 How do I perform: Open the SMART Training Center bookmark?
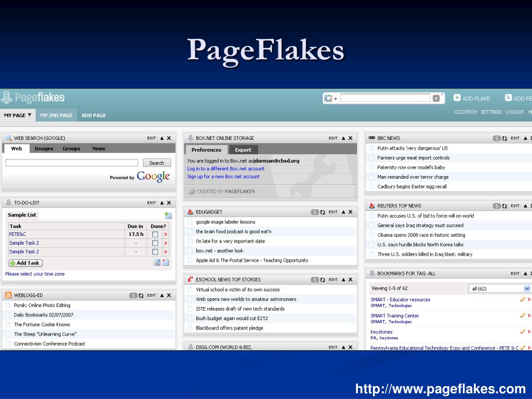[x=395, y=316]
